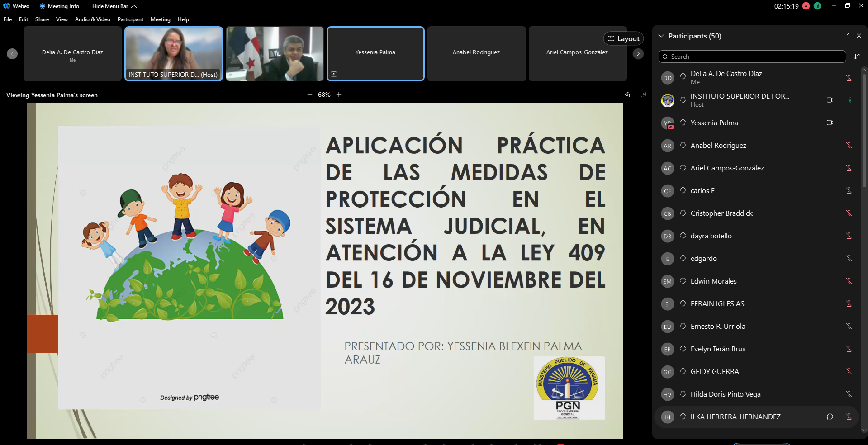Open the Audio & Video menu

point(92,19)
